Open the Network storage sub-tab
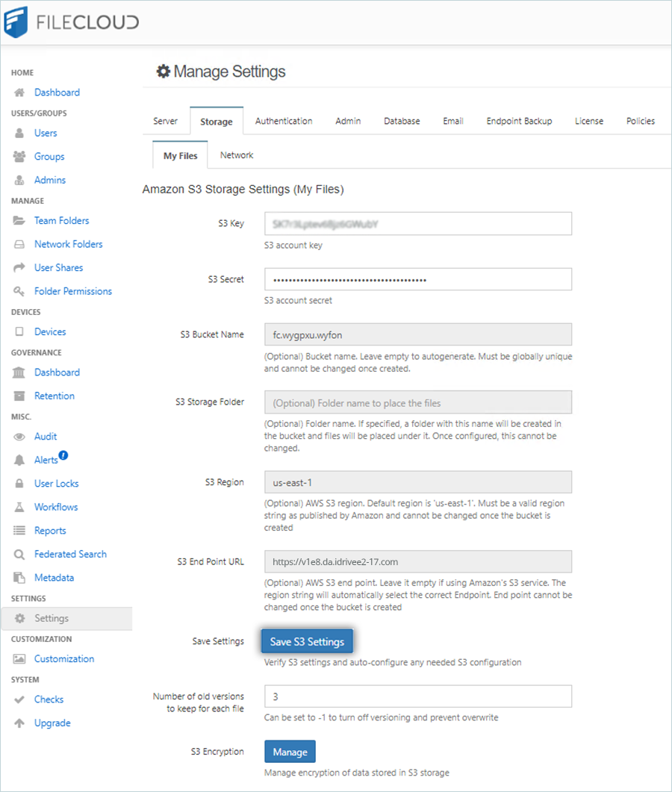Screen dimensions: 672x792 coord(237,155)
